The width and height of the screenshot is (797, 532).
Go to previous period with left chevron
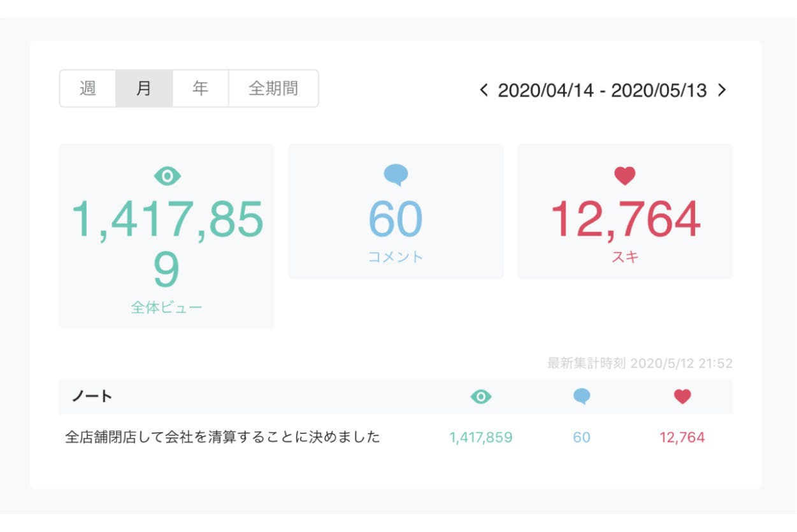484,90
